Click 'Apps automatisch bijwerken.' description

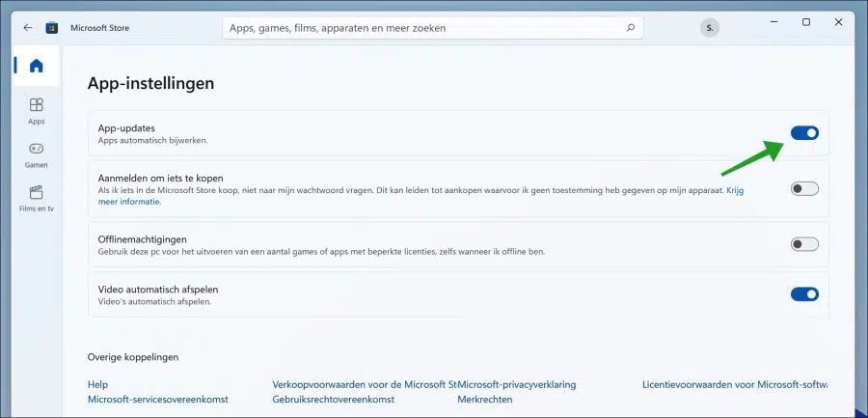152,141
